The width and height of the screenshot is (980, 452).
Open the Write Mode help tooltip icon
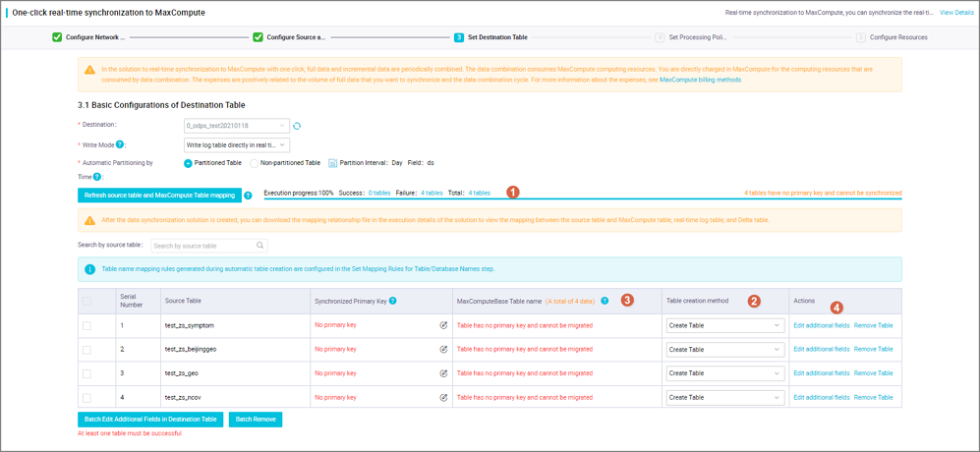[x=119, y=144]
